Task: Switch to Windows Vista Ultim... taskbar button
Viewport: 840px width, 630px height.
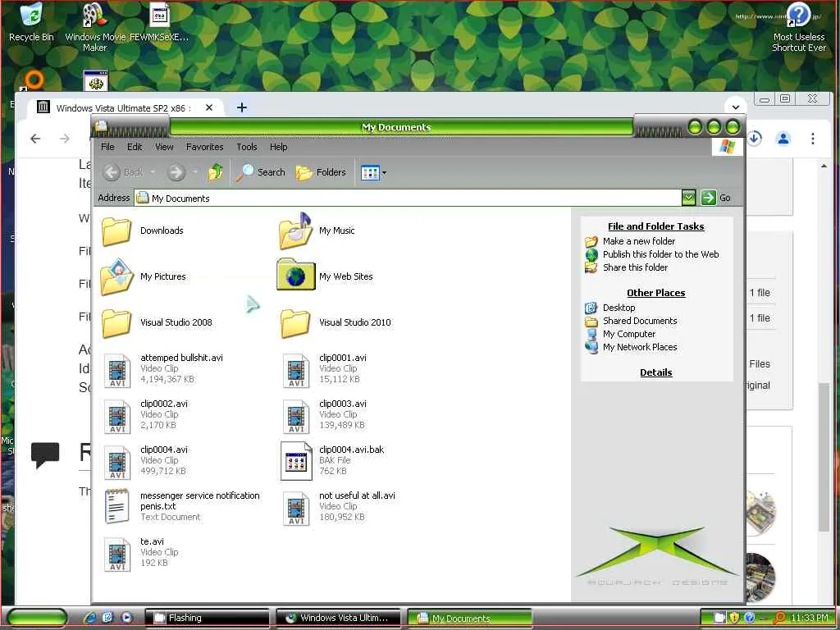Action: pyautogui.click(x=339, y=618)
